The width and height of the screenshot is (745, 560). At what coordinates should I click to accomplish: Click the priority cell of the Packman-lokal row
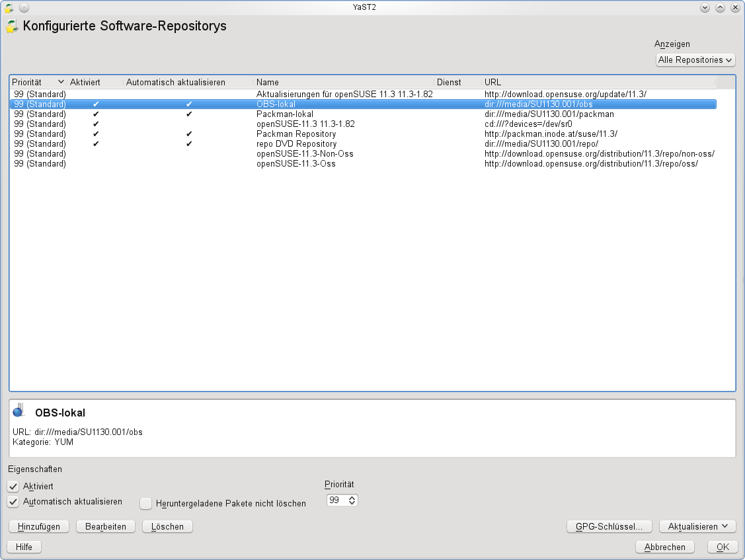(x=40, y=114)
